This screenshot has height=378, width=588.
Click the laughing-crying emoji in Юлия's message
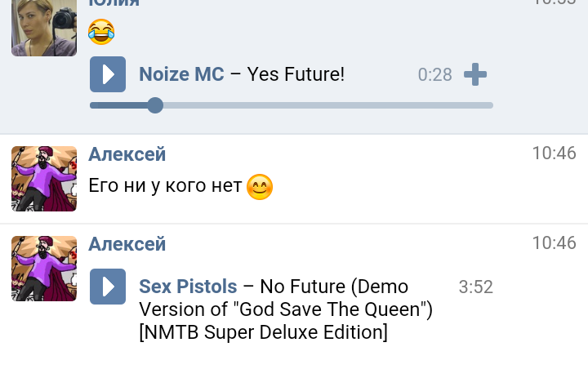pyautogui.click(x=101, y=32)
